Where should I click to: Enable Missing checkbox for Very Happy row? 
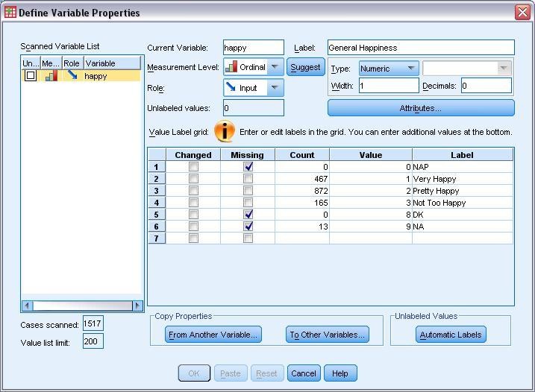(248, 179)
